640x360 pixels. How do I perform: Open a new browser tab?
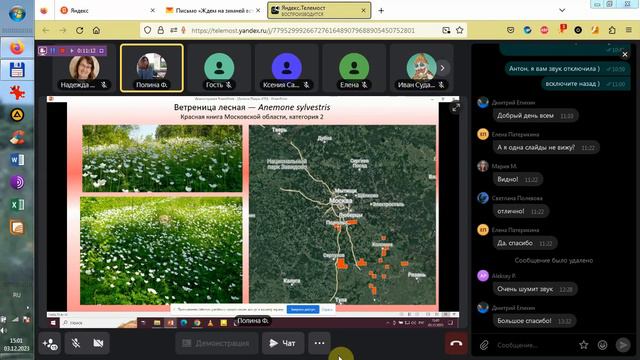[x=381, y=11]
